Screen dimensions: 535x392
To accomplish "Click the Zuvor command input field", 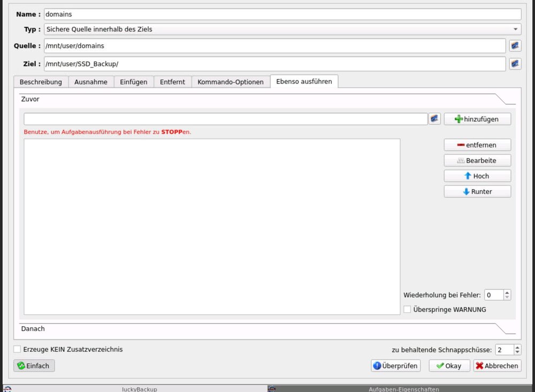I will [226, 119].
